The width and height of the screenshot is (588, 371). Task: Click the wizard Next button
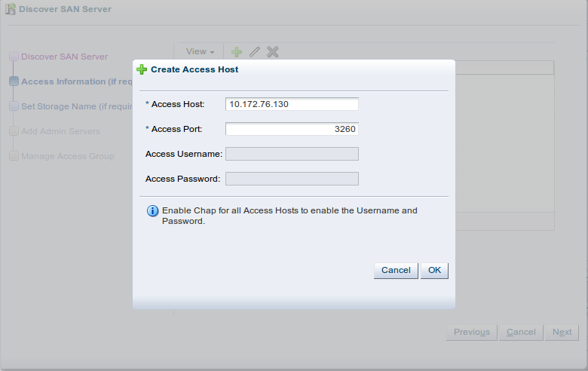click(562, 332)
